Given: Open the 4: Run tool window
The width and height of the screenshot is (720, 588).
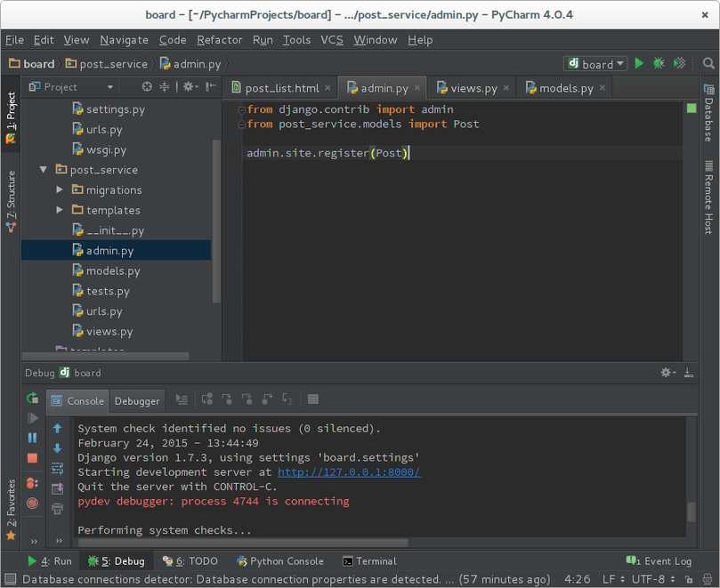Looking at the screenshot, I should click(50, 561).
